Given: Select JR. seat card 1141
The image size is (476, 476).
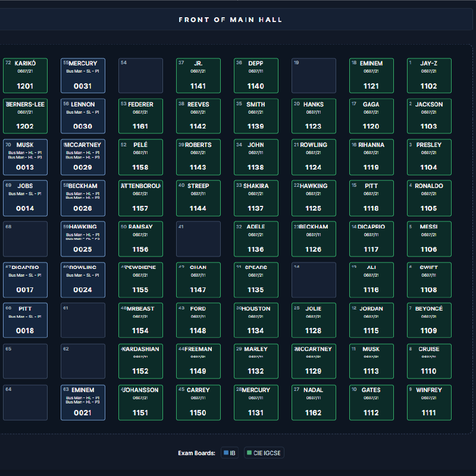Looking at the screenshot, I should 198,76.
